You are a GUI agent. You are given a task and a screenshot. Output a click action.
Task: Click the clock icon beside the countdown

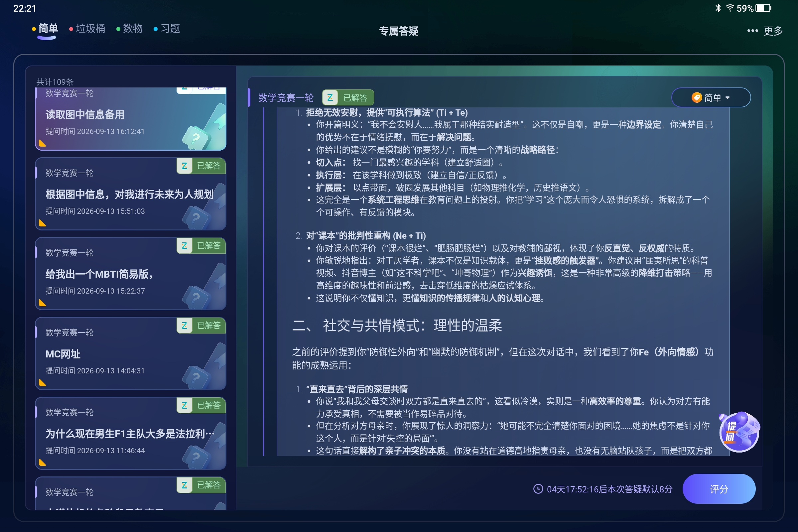pyautogui.click(x=538, y=489)
